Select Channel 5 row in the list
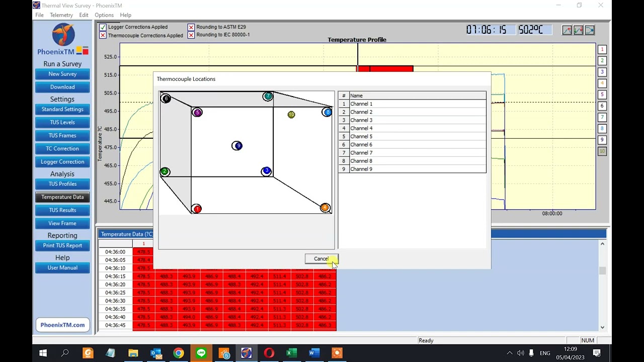Viewport: 644px width, 362px height. click(412, 136)
